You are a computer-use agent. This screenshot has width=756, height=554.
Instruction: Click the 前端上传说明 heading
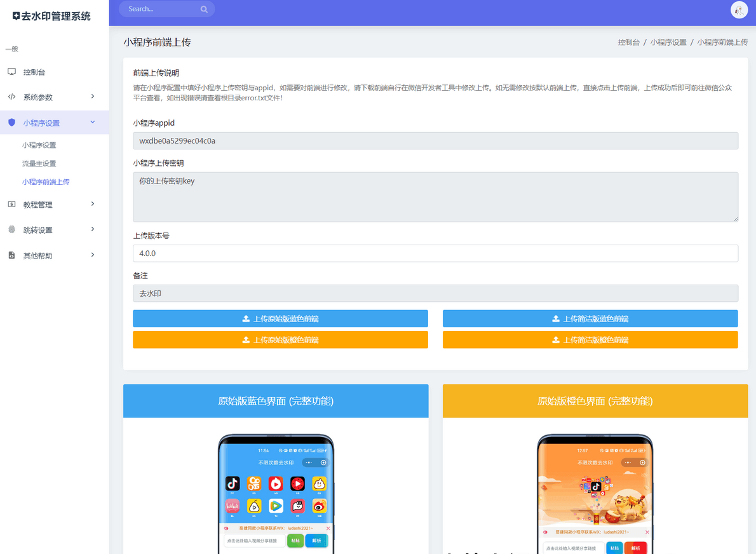(156, 73)
